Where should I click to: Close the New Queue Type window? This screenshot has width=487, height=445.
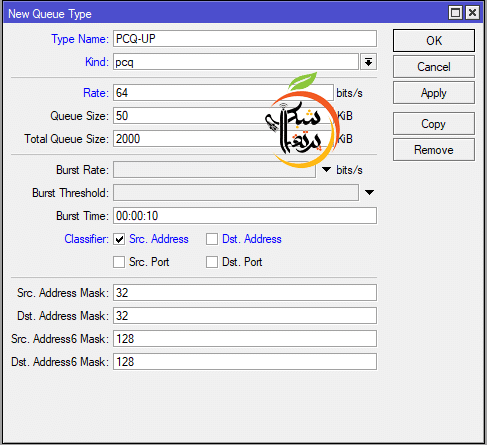pyautogui.click(x=472, y=13)
